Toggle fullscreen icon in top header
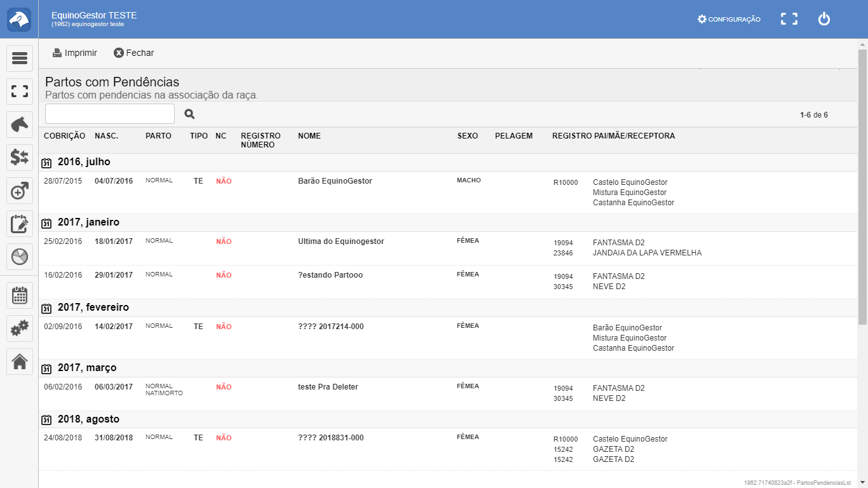This screenshot has height=488, width=868. [x=789, y=19]
